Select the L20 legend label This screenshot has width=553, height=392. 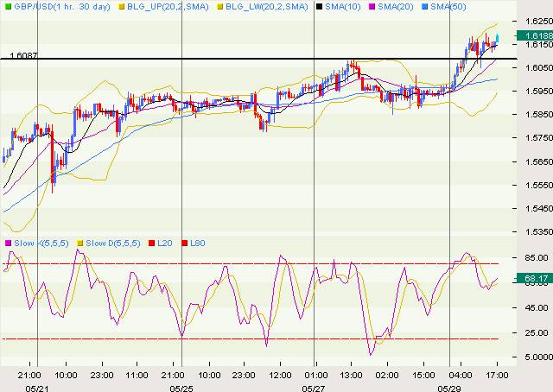pyautogui.click(x=165, y=243)
